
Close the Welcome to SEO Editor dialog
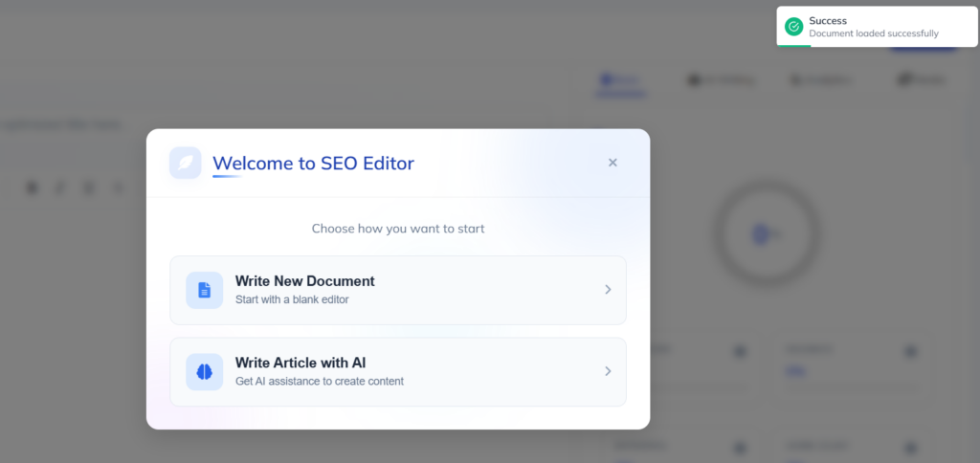click(612, 163)
